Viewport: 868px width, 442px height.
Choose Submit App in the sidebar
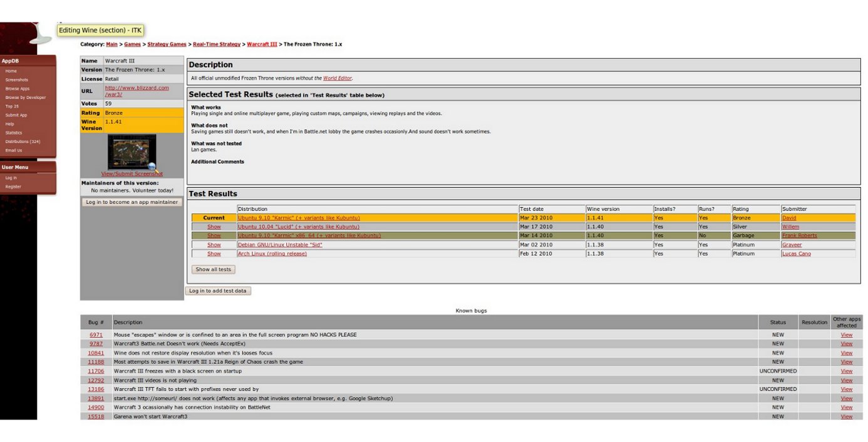tap(16, 115)
